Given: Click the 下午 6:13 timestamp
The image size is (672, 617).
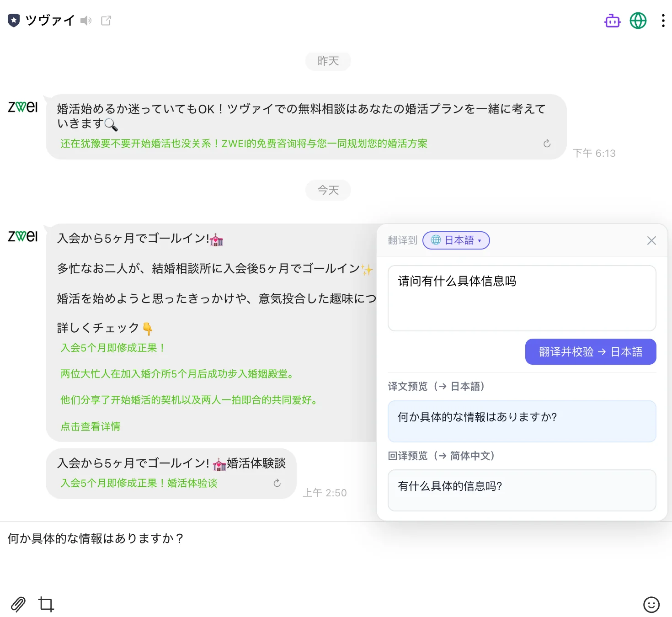Looking at the screenshot, I should [x=594, y=153].
